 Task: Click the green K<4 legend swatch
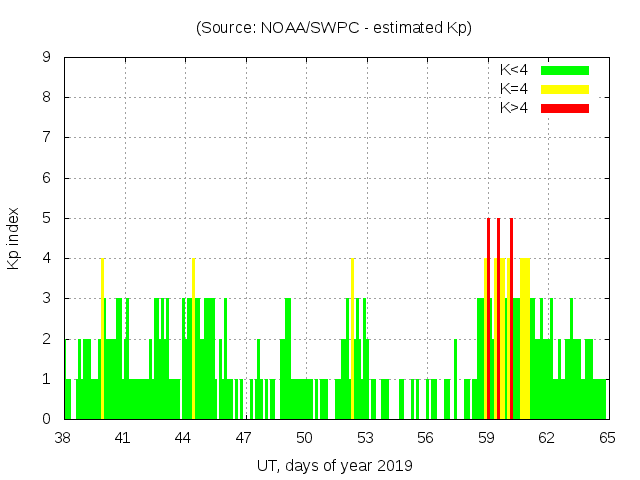coord(565,70)
